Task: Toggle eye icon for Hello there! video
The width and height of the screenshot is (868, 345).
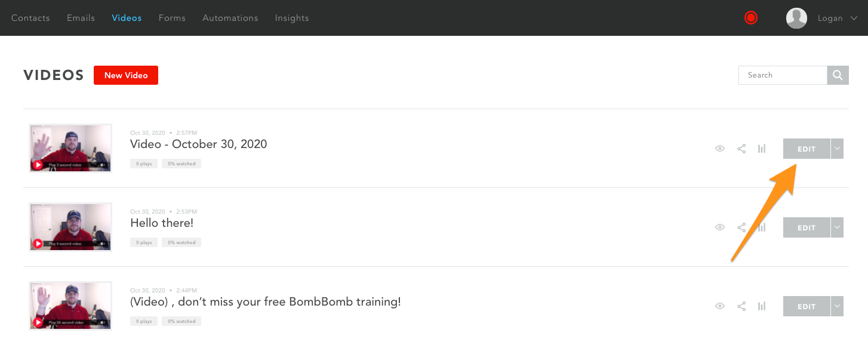Action: click(720, 227)
